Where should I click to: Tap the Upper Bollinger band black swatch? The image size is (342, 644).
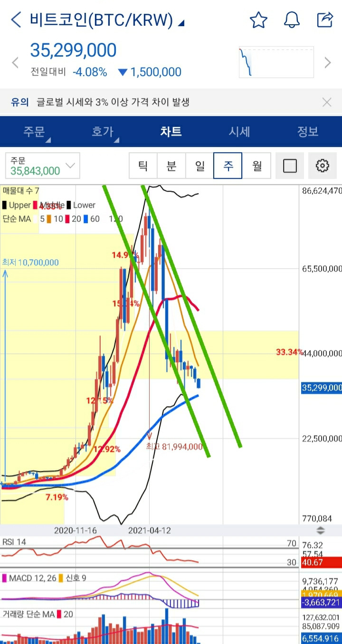(x=5, y=205)
